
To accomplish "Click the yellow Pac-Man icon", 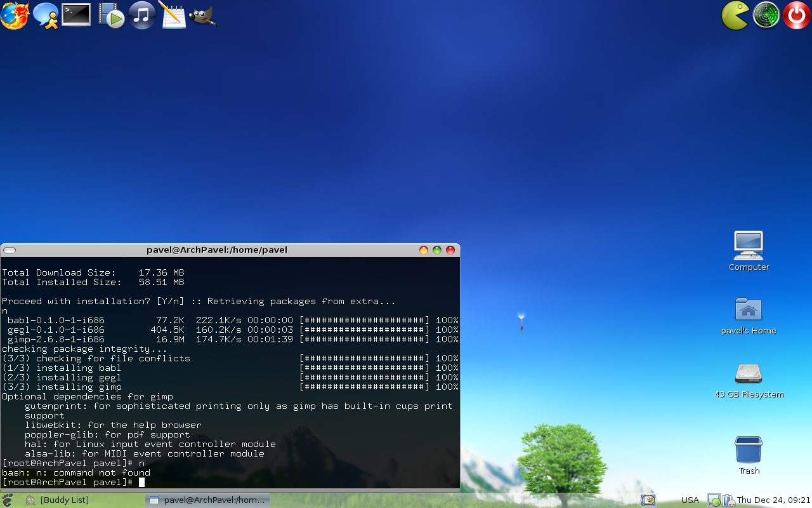I will 736,15.
